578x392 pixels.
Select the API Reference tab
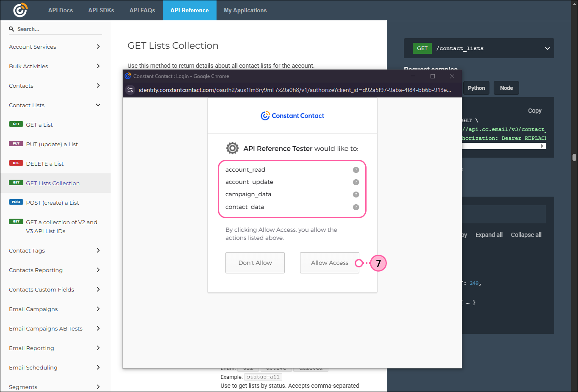(189, 10)
